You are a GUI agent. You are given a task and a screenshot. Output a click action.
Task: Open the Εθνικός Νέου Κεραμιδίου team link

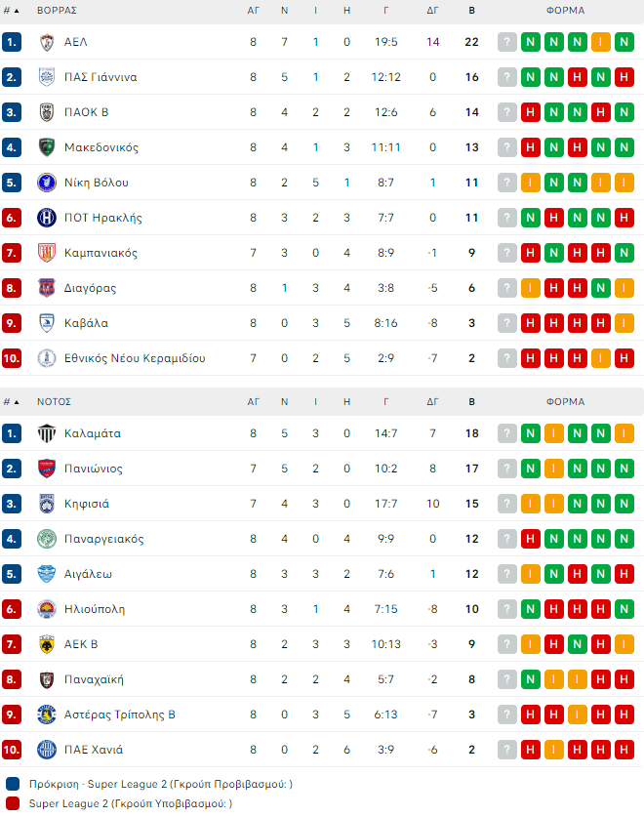click(135, 358)
